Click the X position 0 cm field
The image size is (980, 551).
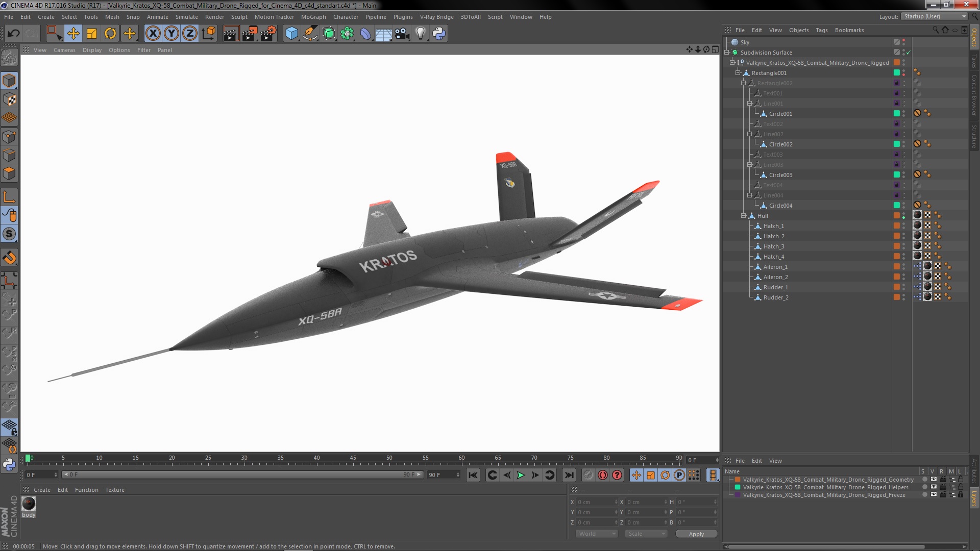click(x=597, y=502)
